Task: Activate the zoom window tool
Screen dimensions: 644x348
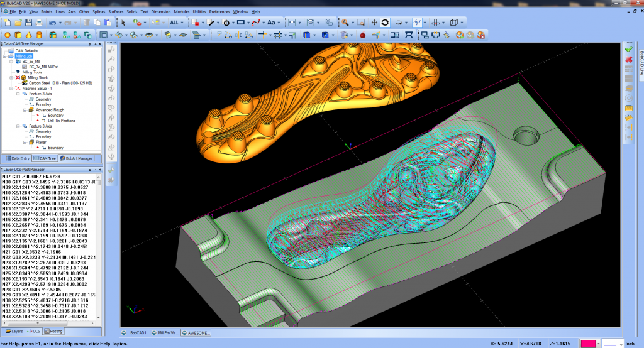Action: [360, 23]
